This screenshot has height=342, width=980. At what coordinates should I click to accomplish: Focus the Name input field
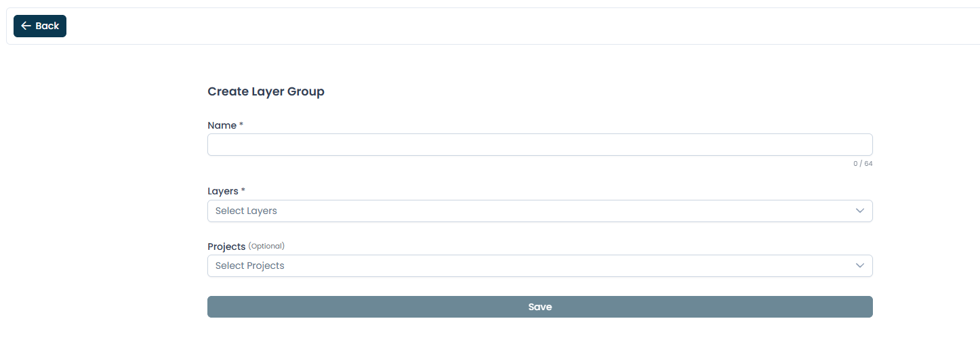(539, 145)
